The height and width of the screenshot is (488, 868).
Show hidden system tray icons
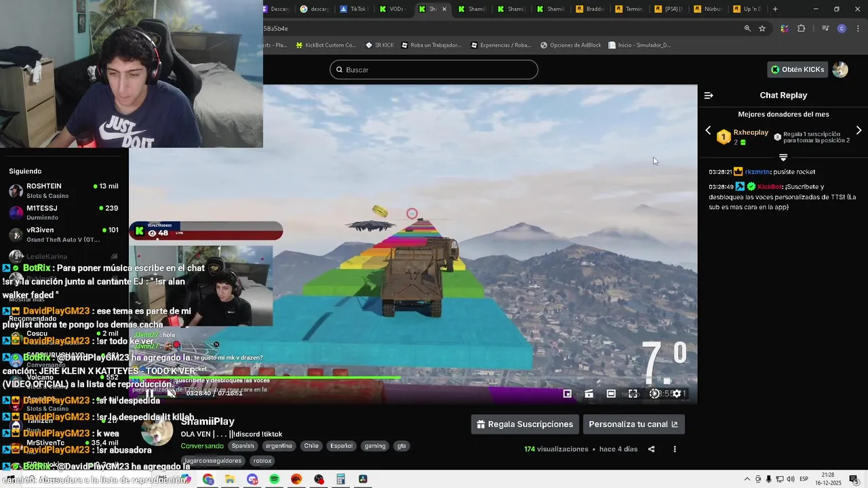[x=747, y=479]
